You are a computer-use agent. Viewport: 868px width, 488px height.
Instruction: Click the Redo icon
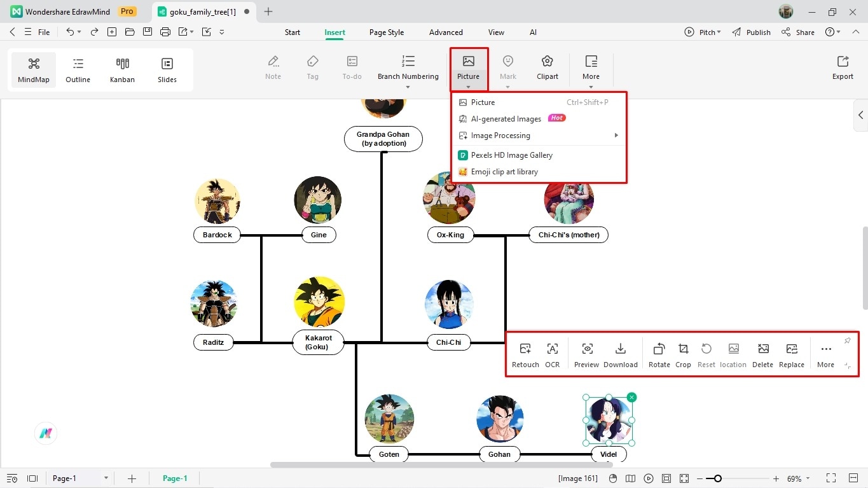(94, 32)
